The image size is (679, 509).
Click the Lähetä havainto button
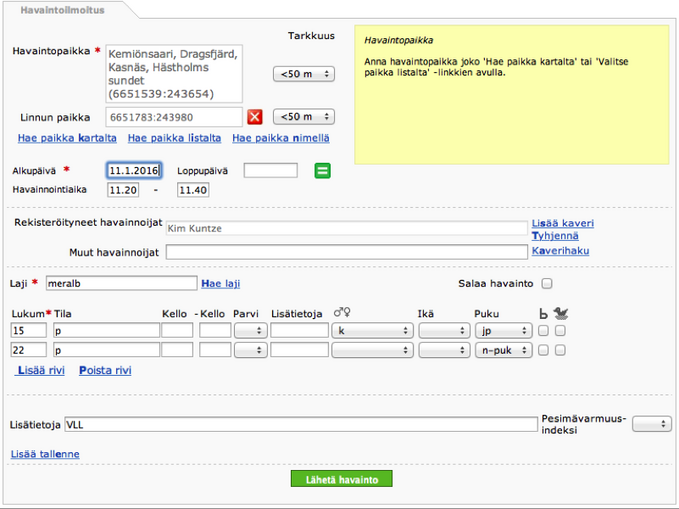tap(341, 480)
